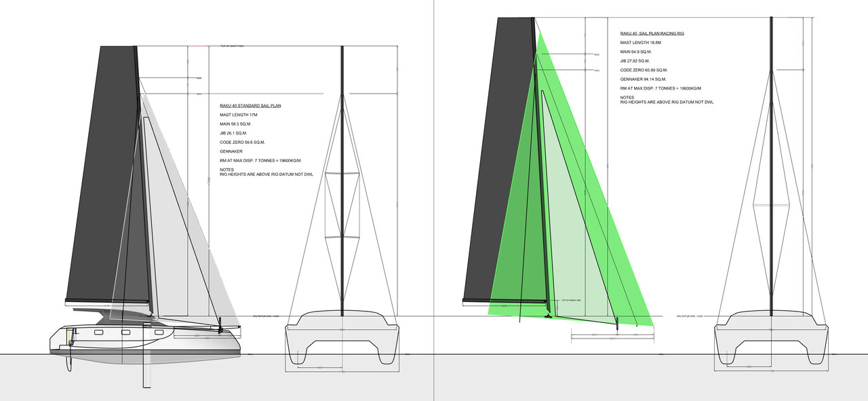Click the CODE ZERO 59.6 SQ.M. label
This screenshot has height=401, width=868.
(242, 142)
